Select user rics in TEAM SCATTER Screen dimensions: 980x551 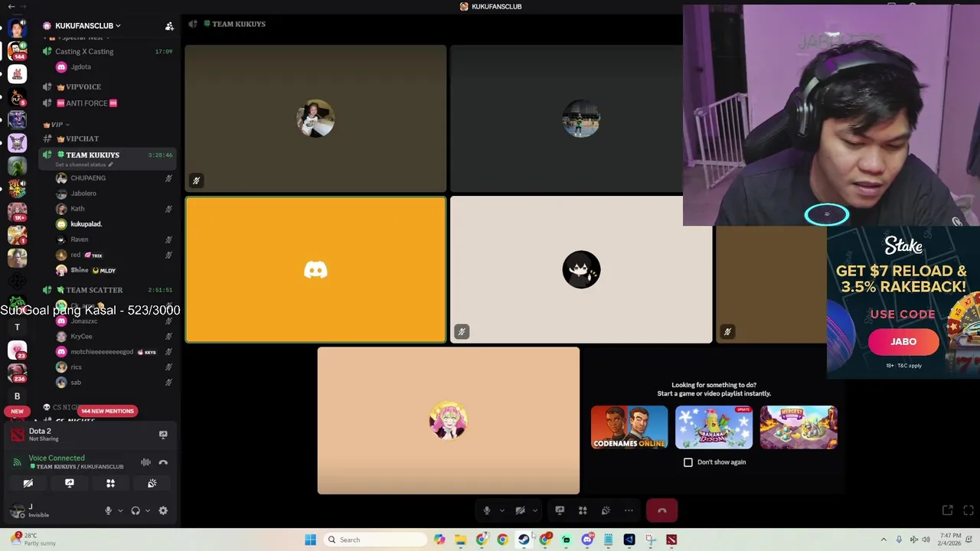(76, 367)
